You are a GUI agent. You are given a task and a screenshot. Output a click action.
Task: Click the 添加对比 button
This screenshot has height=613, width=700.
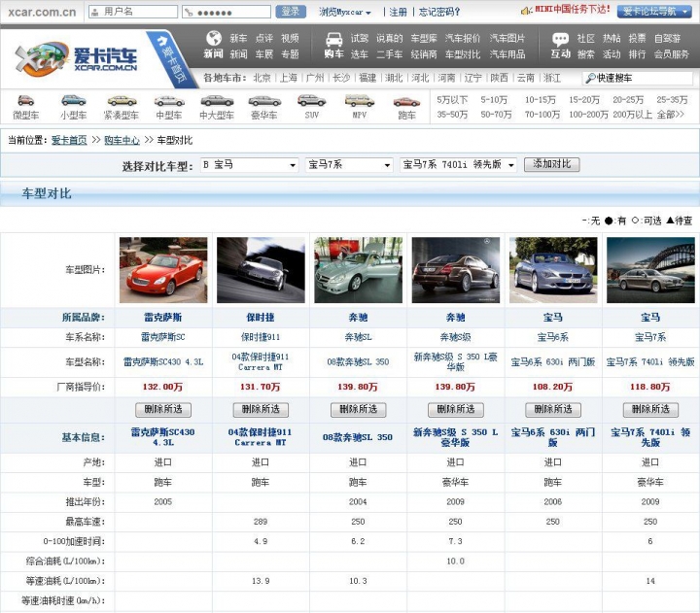point(552,164)
